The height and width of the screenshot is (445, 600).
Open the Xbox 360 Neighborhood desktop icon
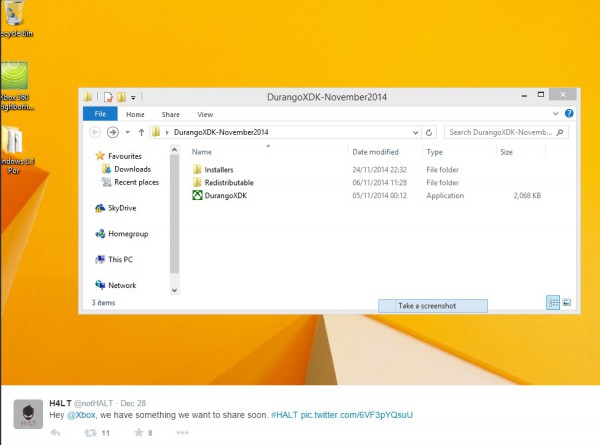coord(15,85)
